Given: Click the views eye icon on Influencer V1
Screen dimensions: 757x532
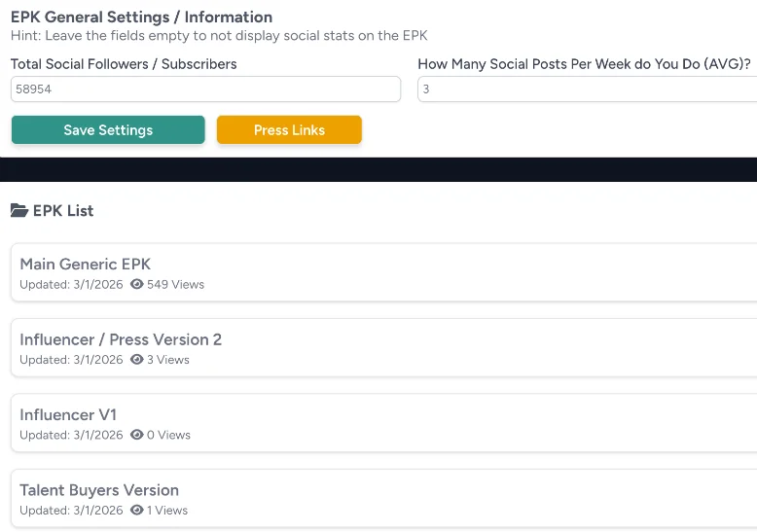Looking at the screenshot, I should (137, 435).
